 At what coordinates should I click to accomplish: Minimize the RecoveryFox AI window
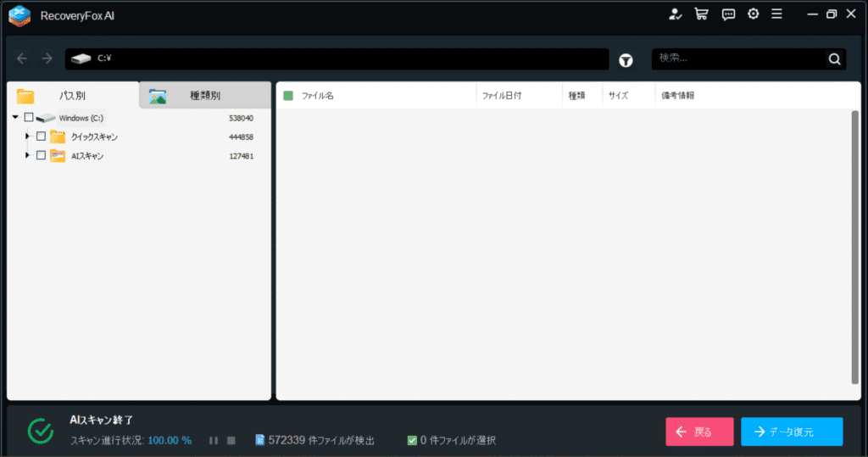point(812,14)
